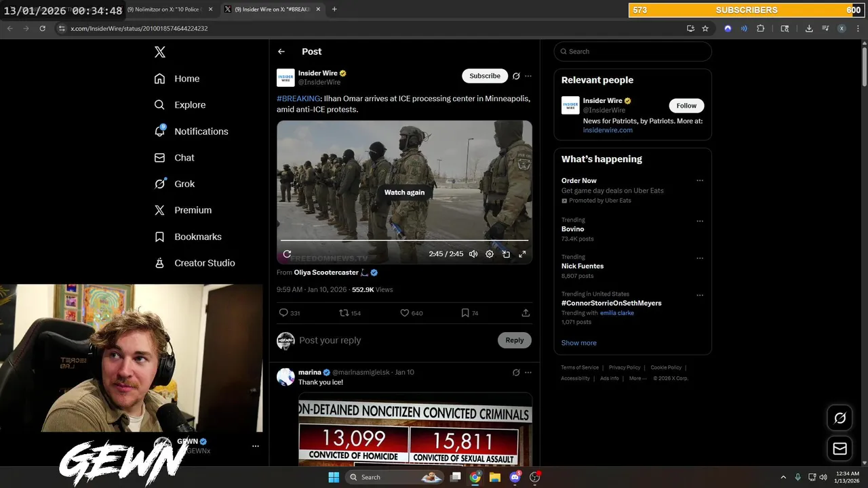
Task: Open a new browser tab
Action: click(x=334, y=9)
